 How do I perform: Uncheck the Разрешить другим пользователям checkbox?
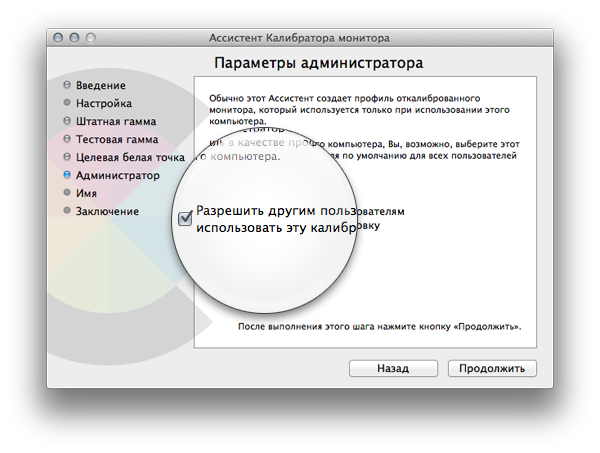(x=185, y=218)
